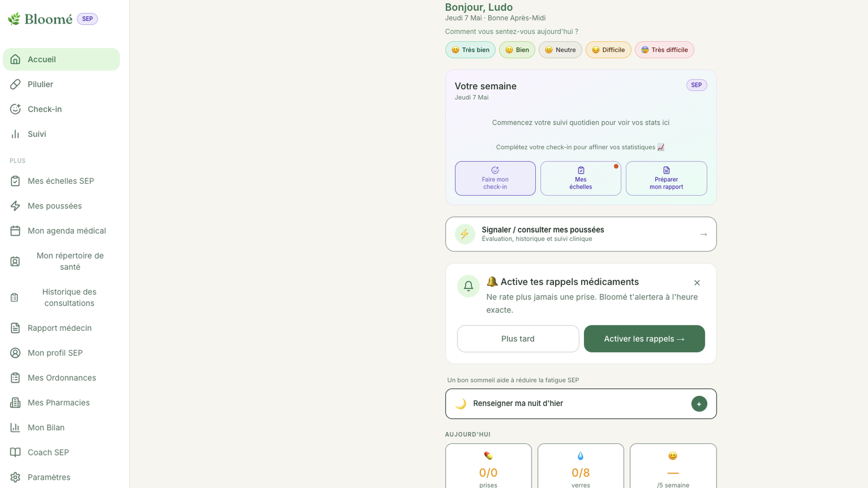Click the SEP badge beside Bloomé logo
The height and width of the screenshot is (488, 868).
coord(87,19)
